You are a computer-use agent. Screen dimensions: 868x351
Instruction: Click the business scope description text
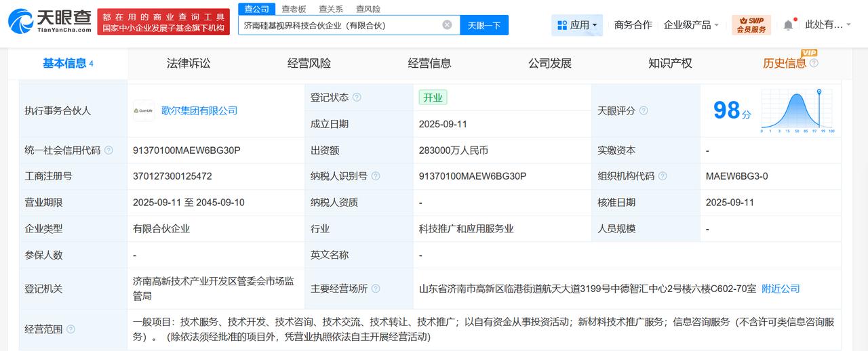485,329
